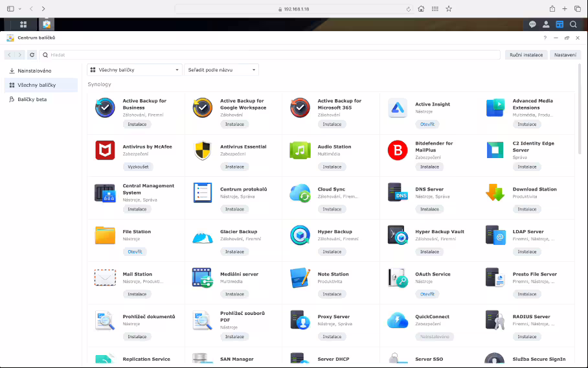Click the browser address bar showing 192.168.1.18

(293, 9)
